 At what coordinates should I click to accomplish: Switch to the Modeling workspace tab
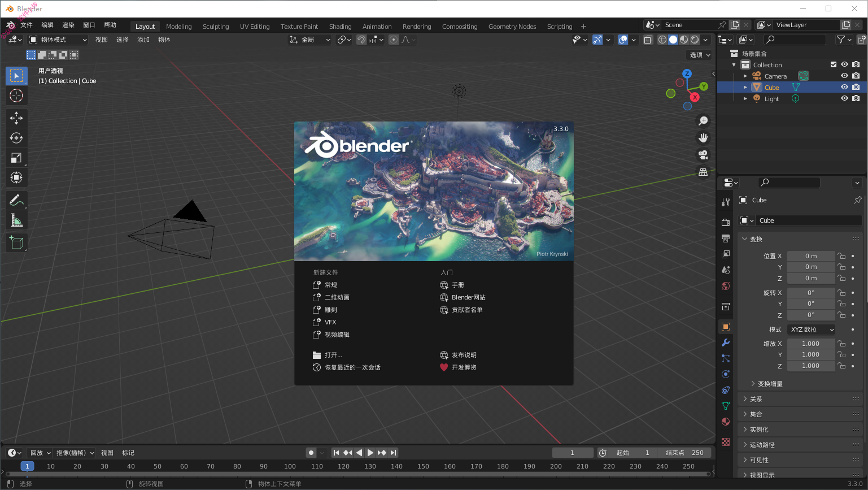(179, 27)
